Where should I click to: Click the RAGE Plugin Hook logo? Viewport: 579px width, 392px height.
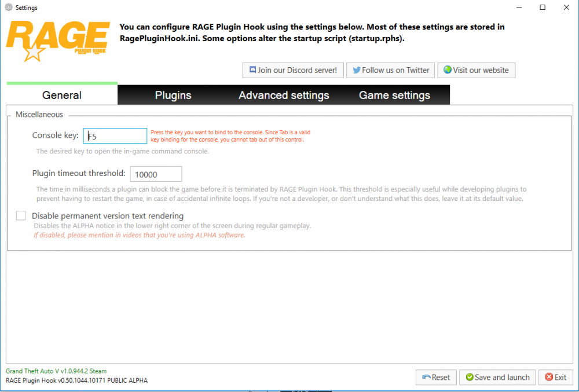pyautogui.click(x=58, y=41)
